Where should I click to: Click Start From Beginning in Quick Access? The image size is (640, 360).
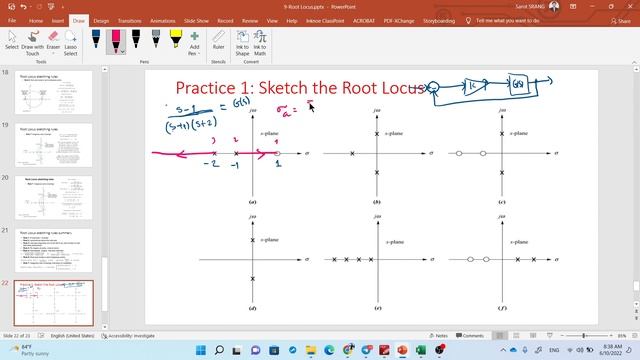(x=51, y=7)
